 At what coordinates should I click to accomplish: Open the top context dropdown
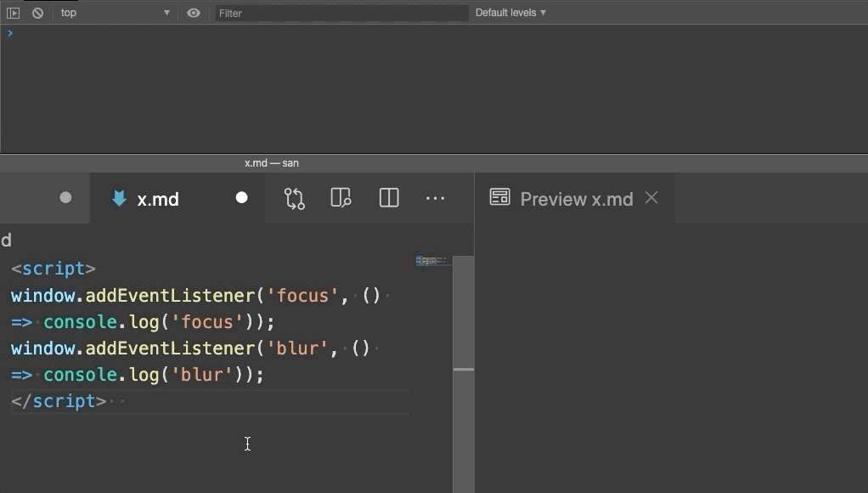click(x=115, y=13)
